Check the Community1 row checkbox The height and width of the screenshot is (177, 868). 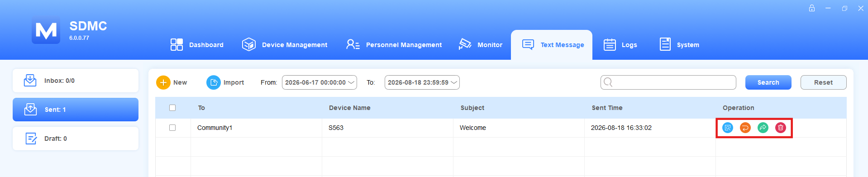pyautogui.click(x=172, y=128)
